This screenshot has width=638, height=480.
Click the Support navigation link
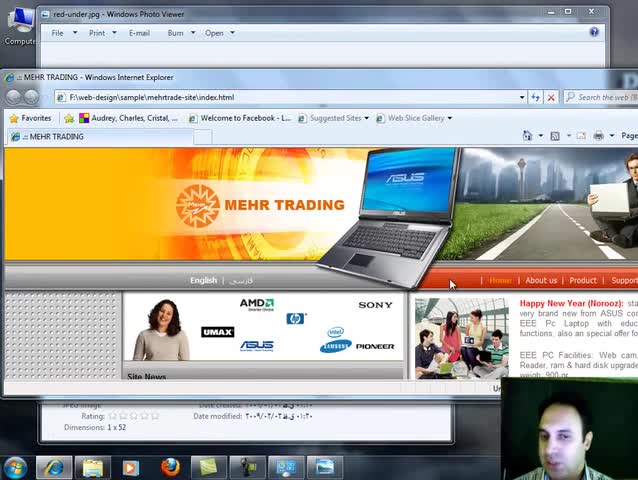click(x=624, y=280)
